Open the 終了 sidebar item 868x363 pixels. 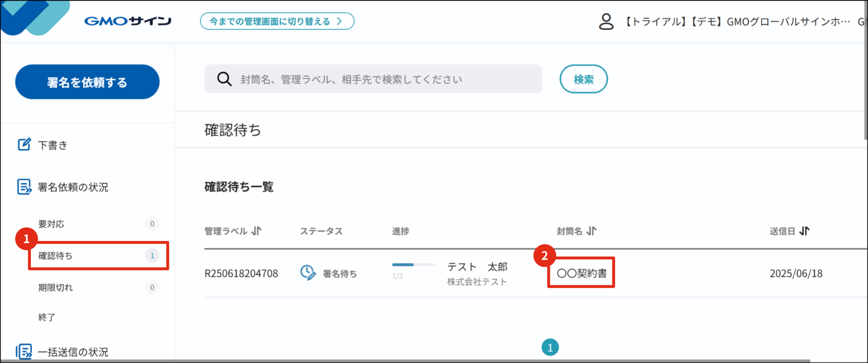click(x=47, y=317)
